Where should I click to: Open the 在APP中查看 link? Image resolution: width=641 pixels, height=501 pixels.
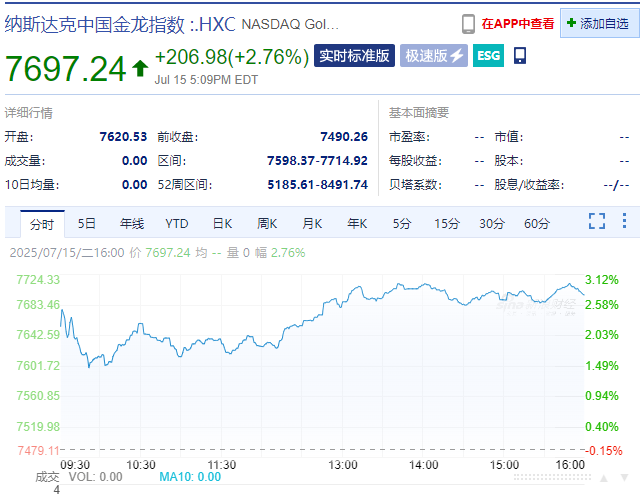pyautogui.click(x=518, y=23)
